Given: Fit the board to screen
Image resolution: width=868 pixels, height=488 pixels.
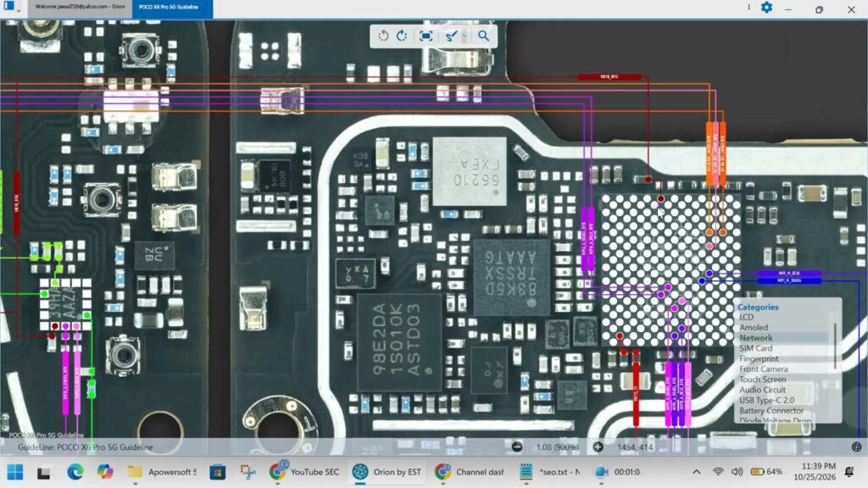Looking at the screenshot, I should (426, 36).
